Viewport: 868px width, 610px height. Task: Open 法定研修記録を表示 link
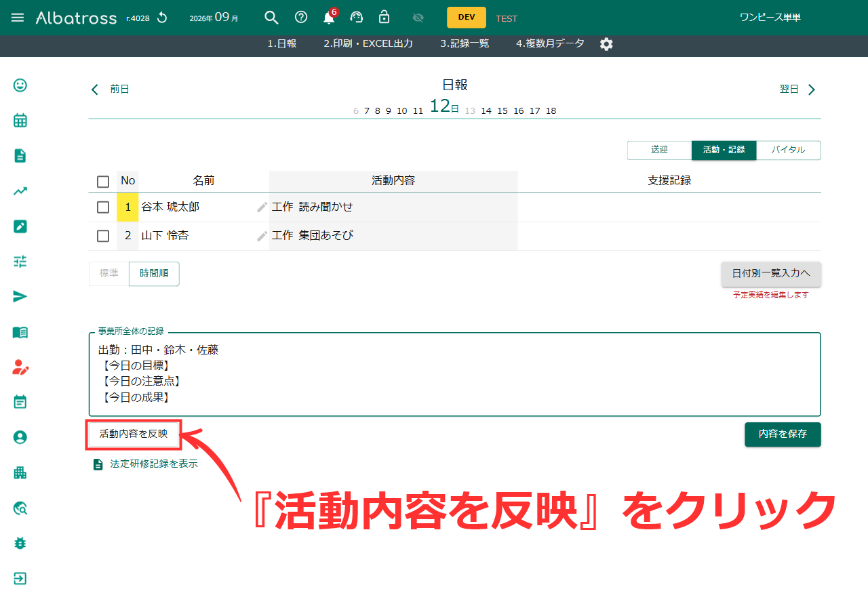tap(145, 464)
